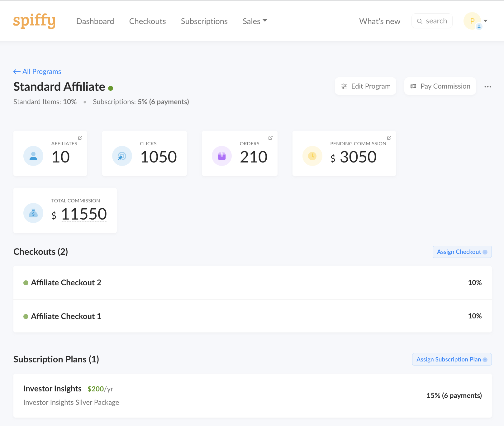Screen dimensions: 504x426
Task: Click the Subscription Plans (1) heading
Action: pyautogui.click(x=56, y=359)
